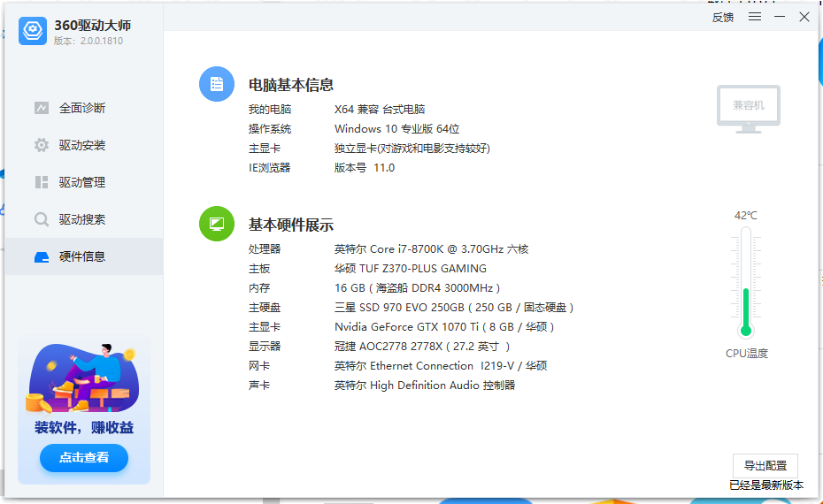Click the 全面诊断 chart icon
The image size is (823, 504).
click(42, 108)
